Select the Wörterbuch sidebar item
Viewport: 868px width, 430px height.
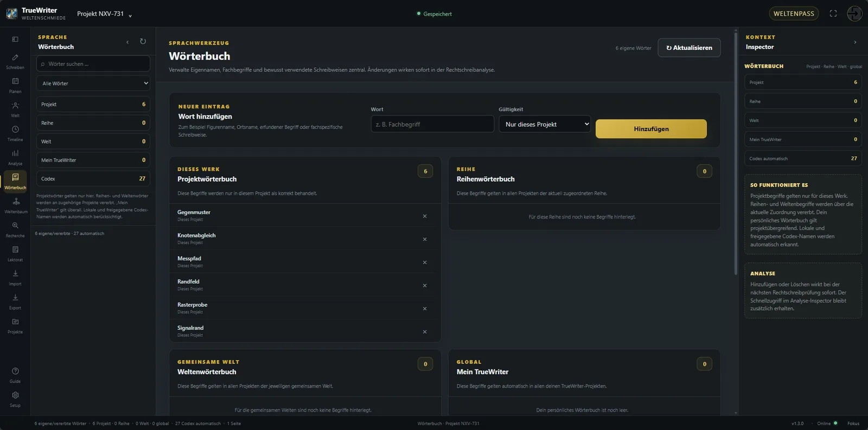pyautogui.click(x=15, y=182)
